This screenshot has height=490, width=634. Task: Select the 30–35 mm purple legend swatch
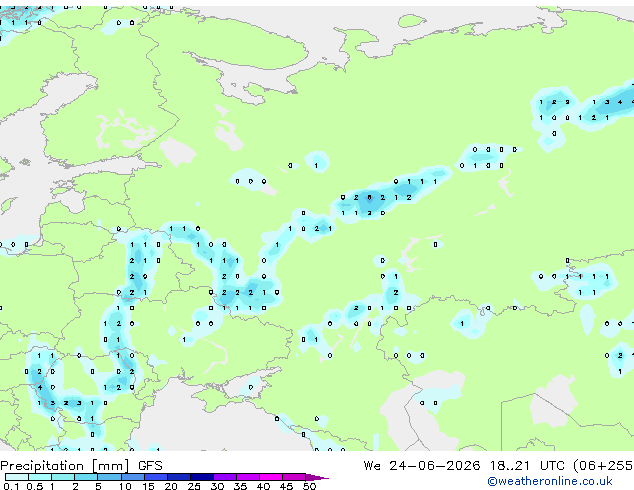pyautogui.click(x=225, y=477)
